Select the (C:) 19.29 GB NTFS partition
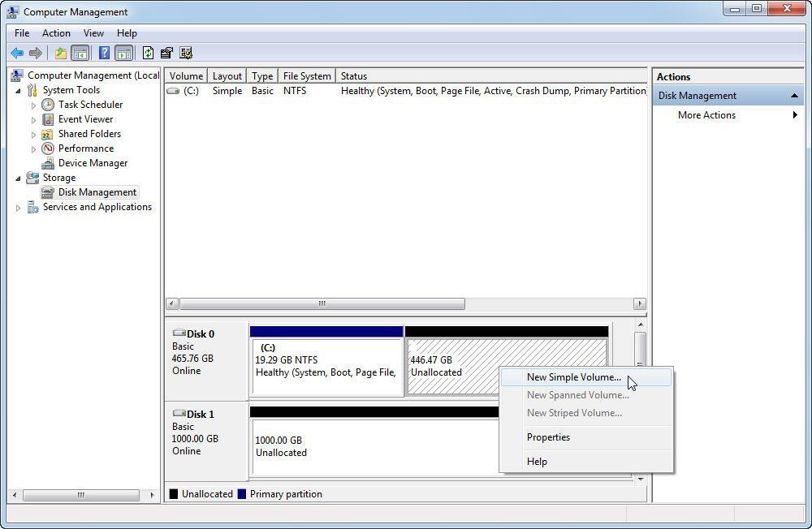Viewport: 812px width, 529px height. (x=326, y=368)
